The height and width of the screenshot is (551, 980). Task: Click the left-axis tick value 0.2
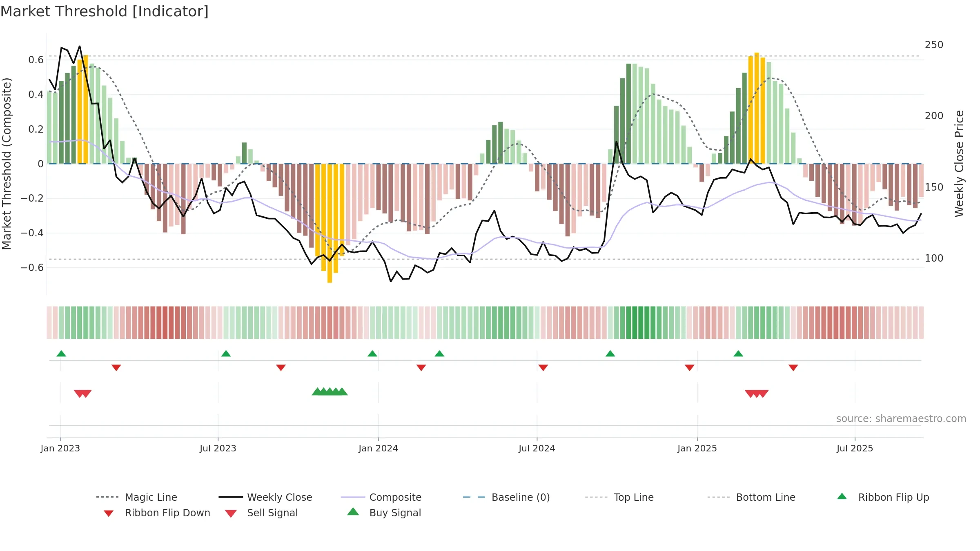36,129
